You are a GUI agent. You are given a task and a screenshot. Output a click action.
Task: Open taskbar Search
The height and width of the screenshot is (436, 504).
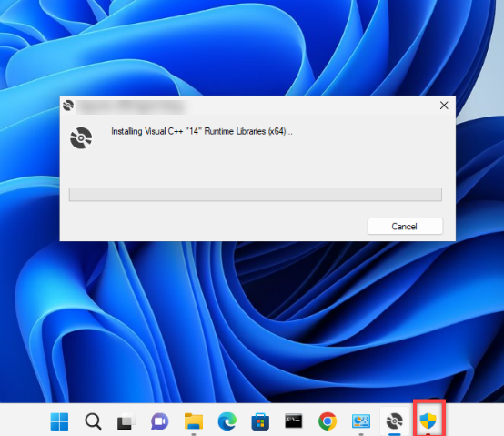coord(93,421)
